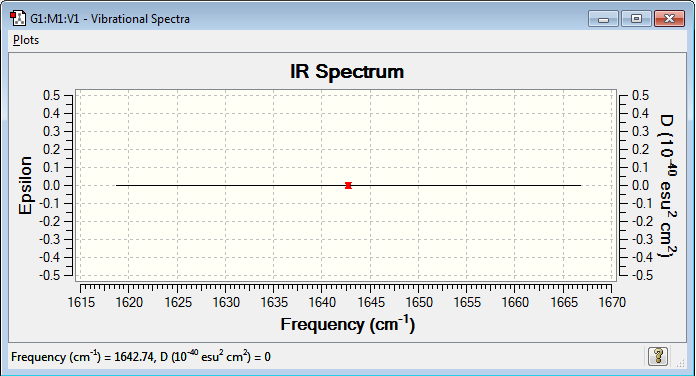Image resolution: width=696 pixels, height=376 pixels.
Task: Click the Epsilon axis label
Action: (x=25, y=186)
